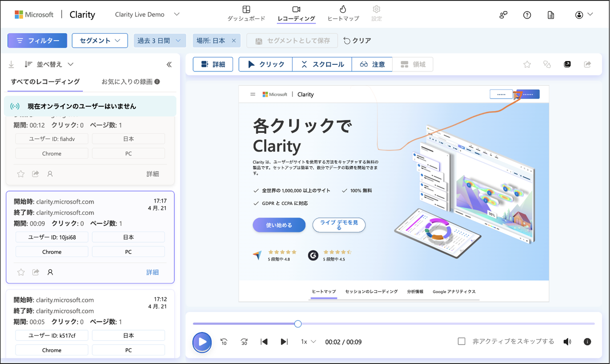Screen dimensions: 610x364
Task: Favorite the fiahdv recording with star
Action: tap(20, 174)
